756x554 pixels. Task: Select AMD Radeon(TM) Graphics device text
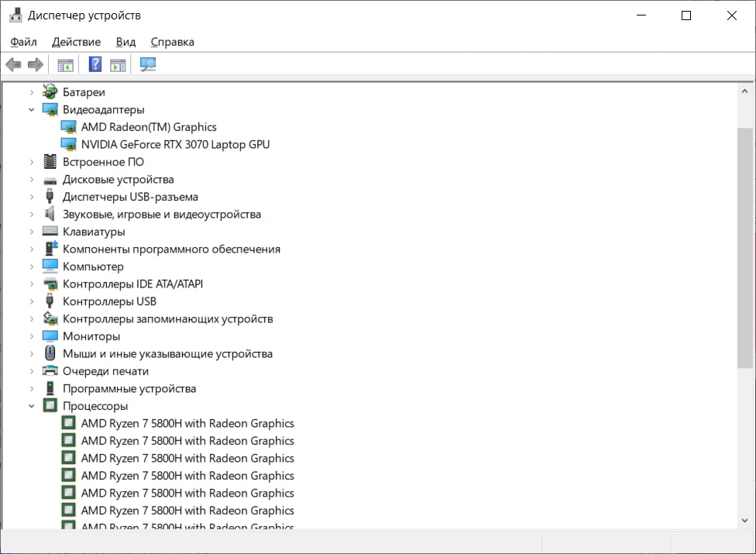click(149, 127)
